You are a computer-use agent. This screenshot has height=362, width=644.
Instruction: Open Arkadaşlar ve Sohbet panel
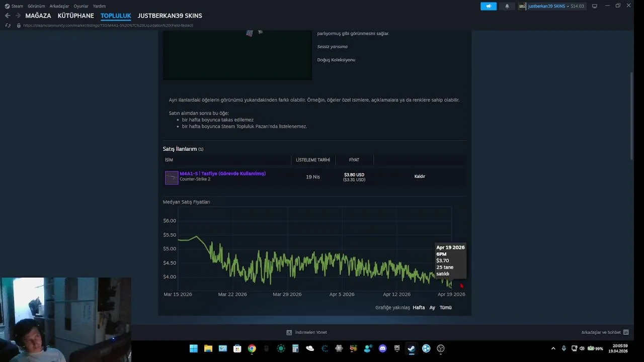tap(601, 332)
